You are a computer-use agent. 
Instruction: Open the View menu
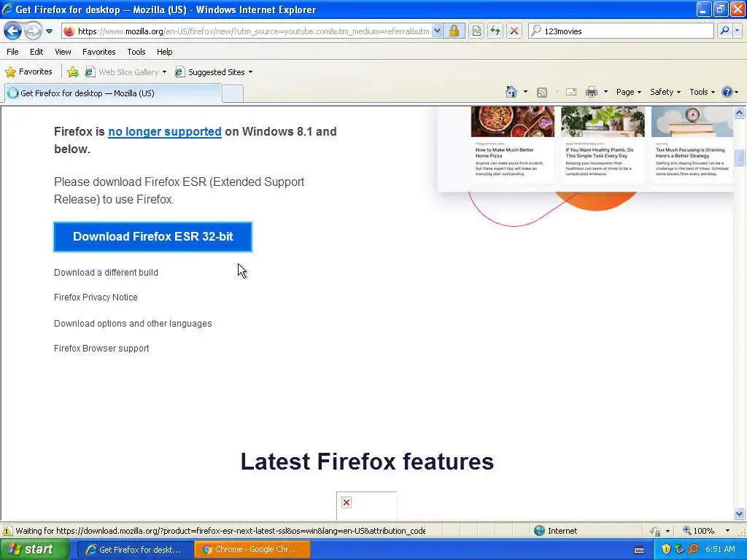[63, 52]
